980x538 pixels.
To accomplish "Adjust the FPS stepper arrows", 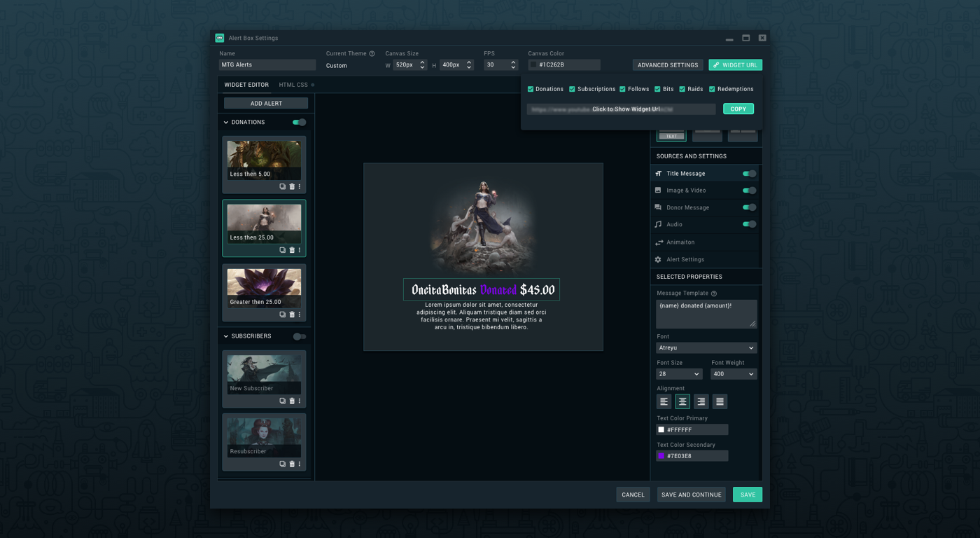I will click(513, 64).
